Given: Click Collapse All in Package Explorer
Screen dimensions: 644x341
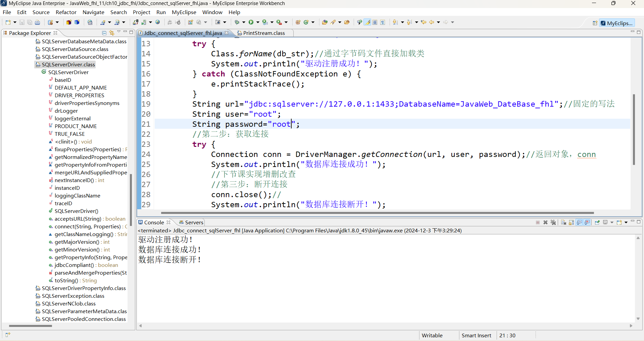Looking at the screenshot, I should point(104,33).
